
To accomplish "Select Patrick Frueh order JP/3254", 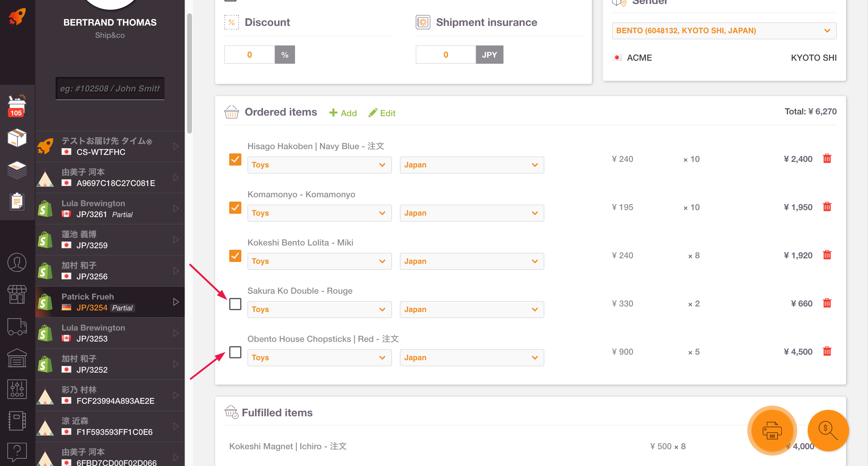I will click(x=110, y=302).
